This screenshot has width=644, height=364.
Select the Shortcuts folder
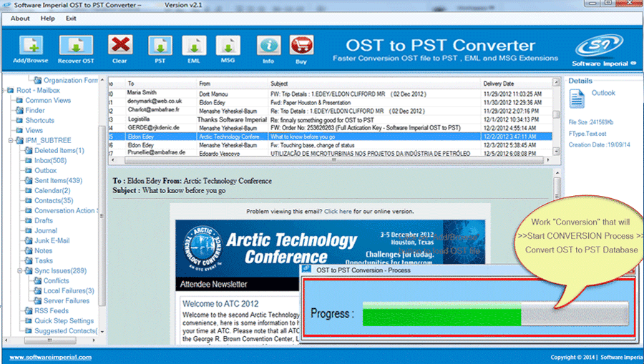[x=40, y=121]
